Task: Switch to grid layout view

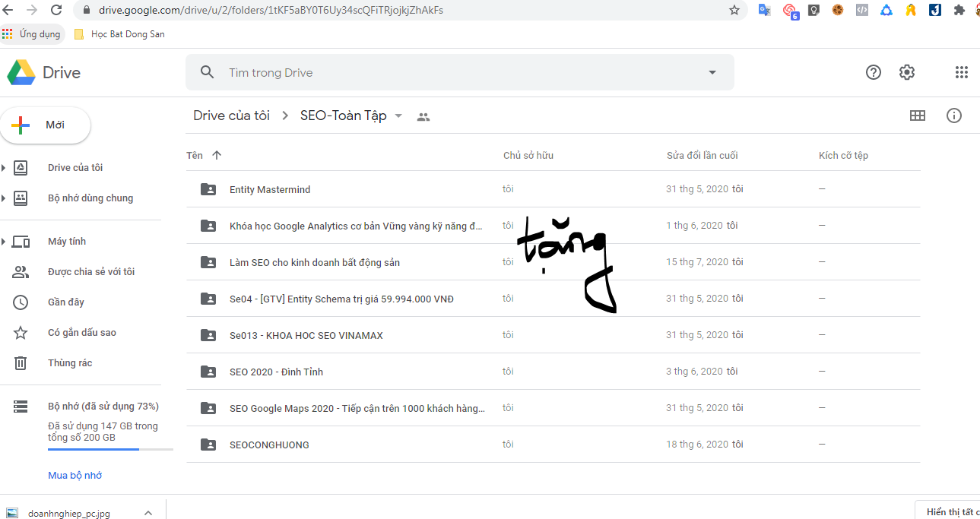Action: tap(918, 116)
